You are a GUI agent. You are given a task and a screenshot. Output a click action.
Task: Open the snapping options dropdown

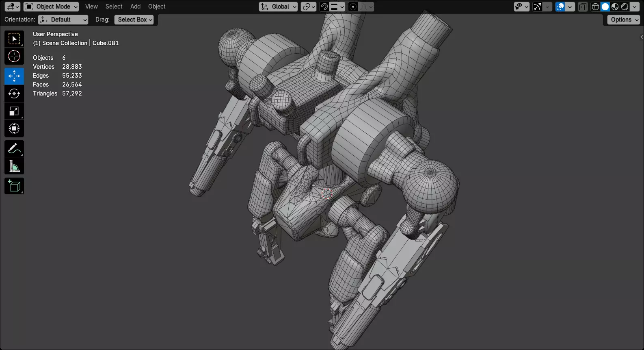coord(337,7)
